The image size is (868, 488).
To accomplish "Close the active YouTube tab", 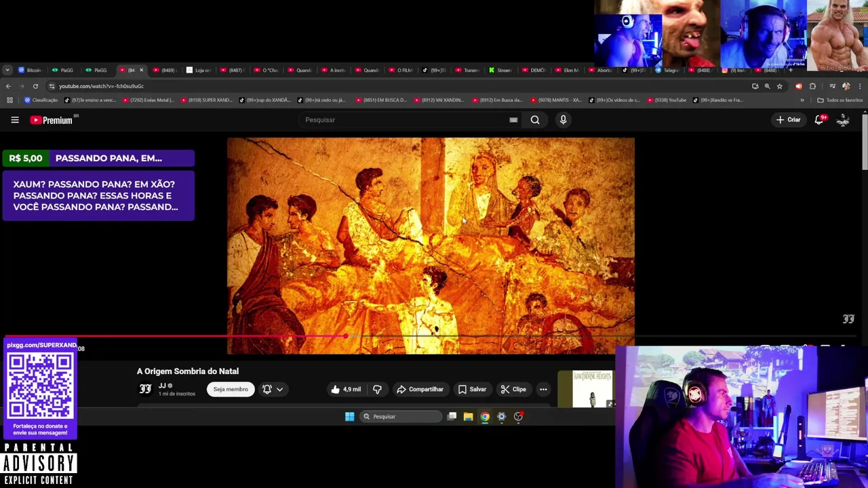I will [x=141, y=70].
